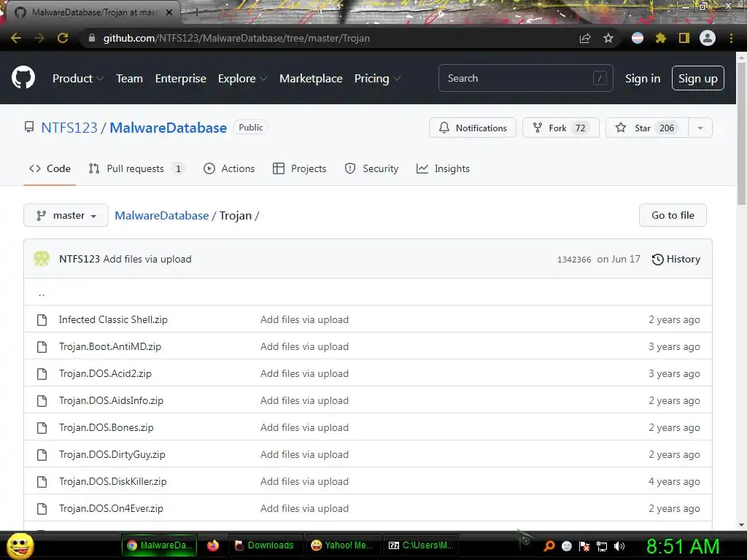Screen dimensions: 747x560
Task: Share this page via the address bar icon
Action: (585, 38)
